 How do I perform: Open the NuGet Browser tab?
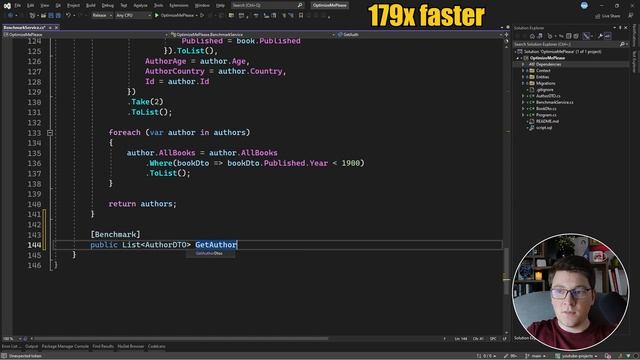coord(131,347)
